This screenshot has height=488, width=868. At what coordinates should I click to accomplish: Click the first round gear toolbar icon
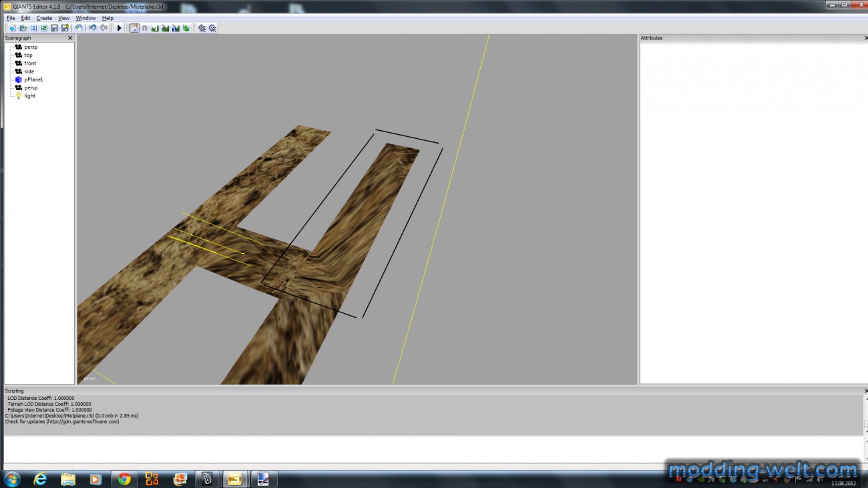point(202,28)
